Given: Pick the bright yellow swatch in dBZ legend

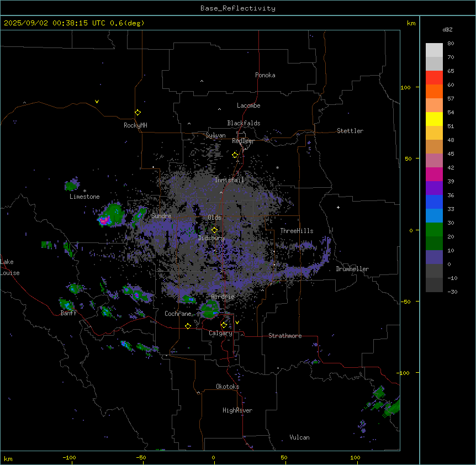Looking at the screenshot, I should tap(434, 119).
